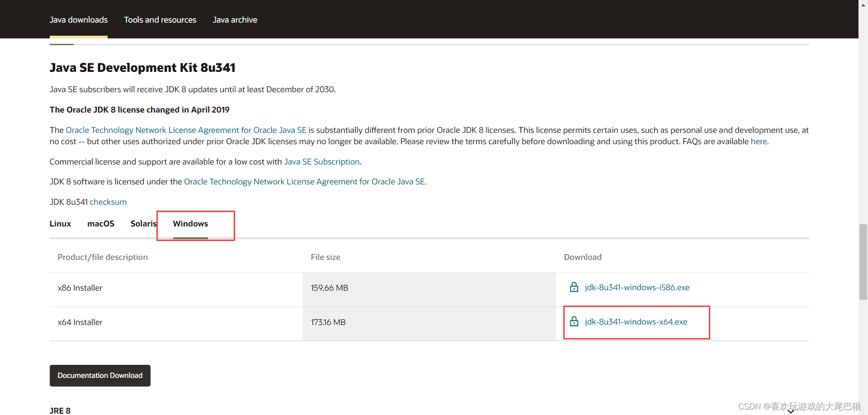Download jdk-8u341-windows-i586.exe
Image resolution: width=868 pixels, height=415 pixels.
coord(637,288)
